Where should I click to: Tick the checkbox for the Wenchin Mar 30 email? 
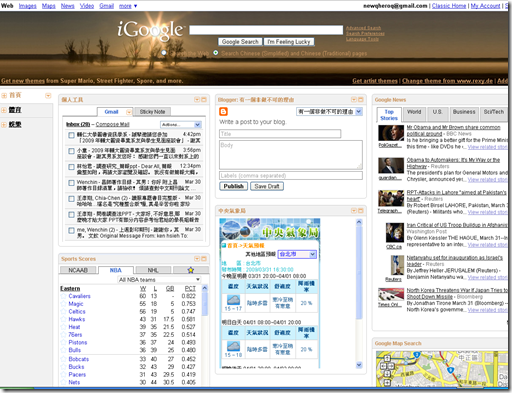(71, 183)
